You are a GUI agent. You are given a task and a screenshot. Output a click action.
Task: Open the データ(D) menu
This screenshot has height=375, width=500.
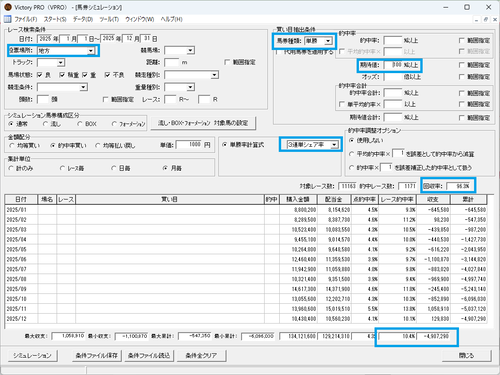tap(83, 19)
